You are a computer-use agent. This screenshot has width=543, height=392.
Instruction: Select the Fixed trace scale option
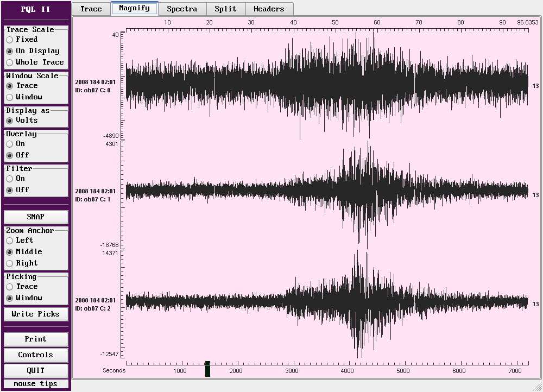[10, 40]
